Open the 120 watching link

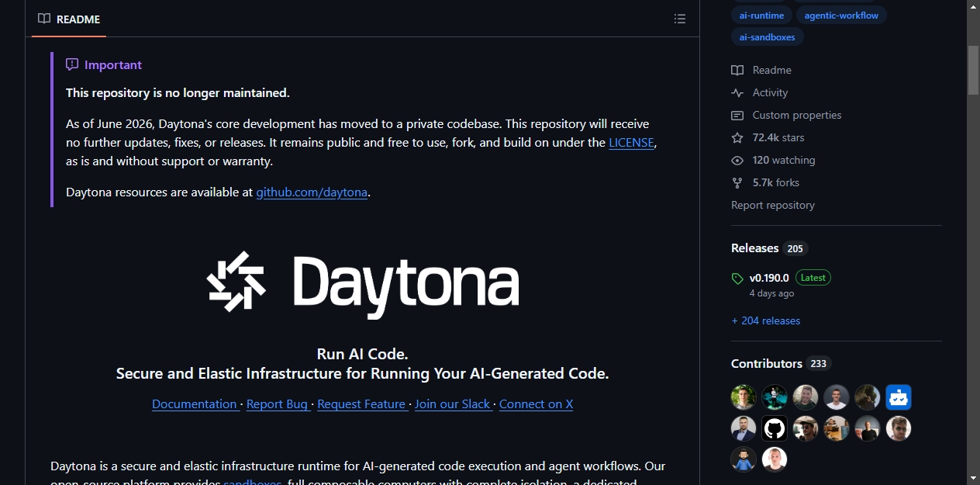coord(784,161)
